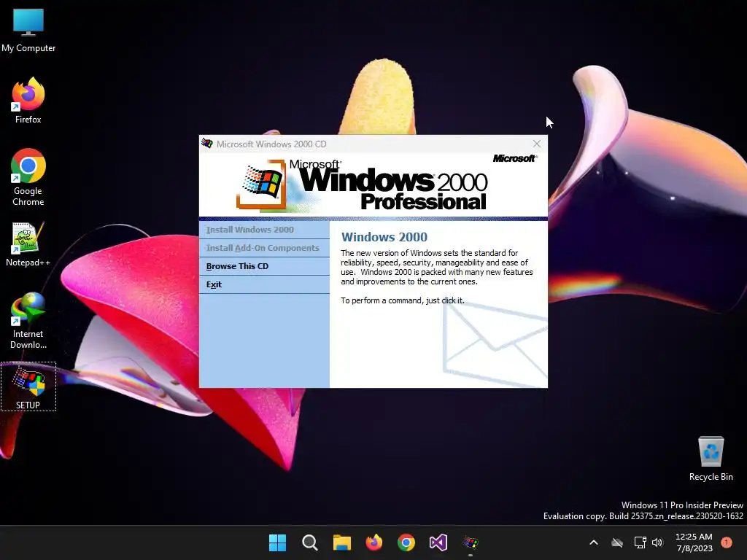
Task: Click the "Windows 2000" heading text
Action: [384, 237]
